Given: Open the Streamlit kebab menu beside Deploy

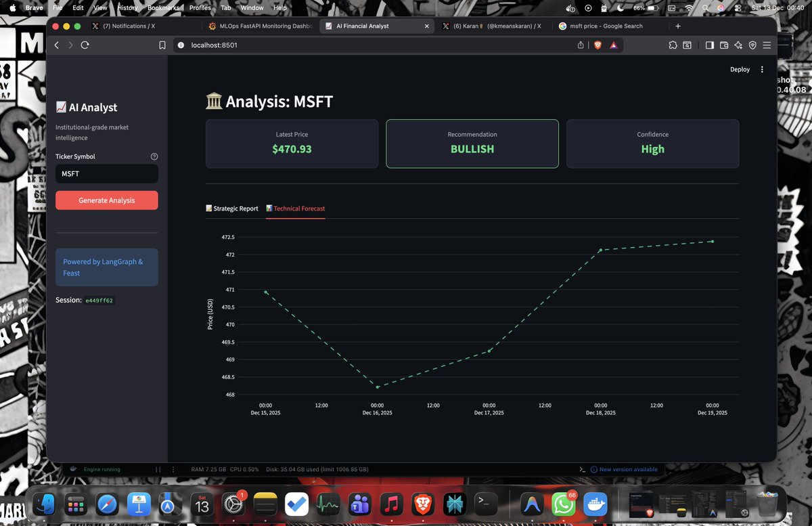Looking at the screenshot, I should click(762, 69).
